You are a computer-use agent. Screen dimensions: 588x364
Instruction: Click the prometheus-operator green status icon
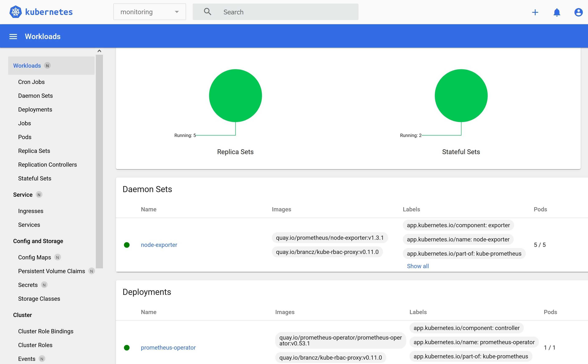[127, 348]
